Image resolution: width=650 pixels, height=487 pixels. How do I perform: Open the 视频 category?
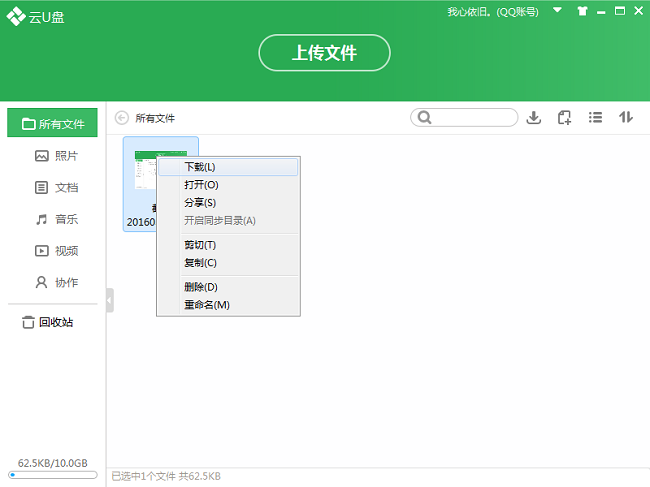pyautogui.click(x=56, y=251)
